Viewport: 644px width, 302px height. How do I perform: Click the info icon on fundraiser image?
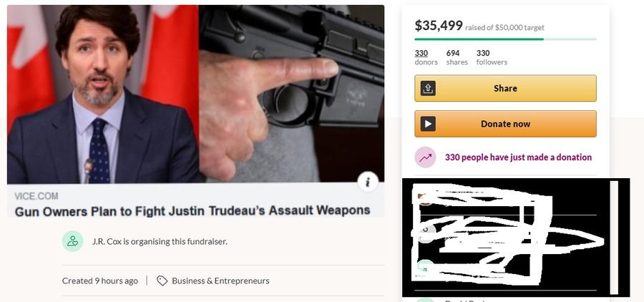point(368,182)
